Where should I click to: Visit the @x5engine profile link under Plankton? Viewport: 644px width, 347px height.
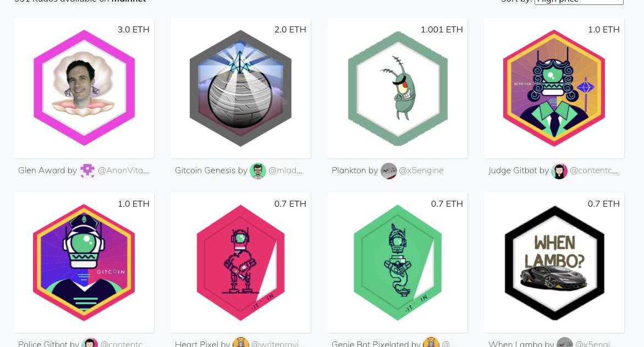421,170
